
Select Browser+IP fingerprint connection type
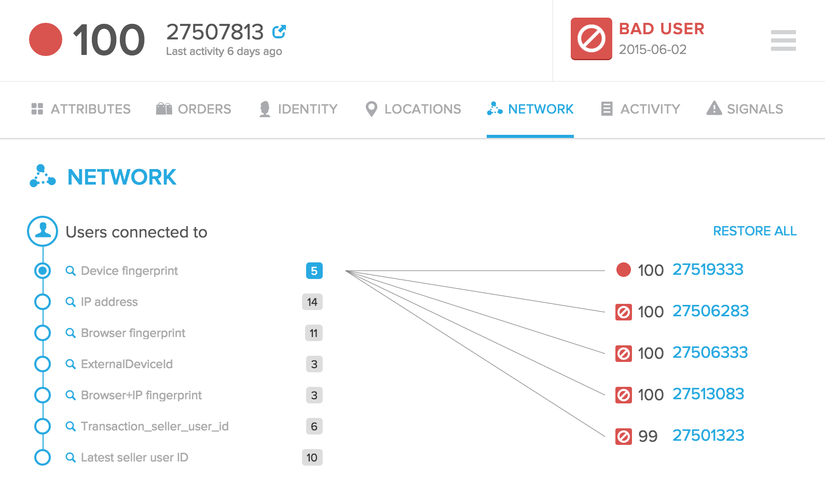click(x=141, y=395)
